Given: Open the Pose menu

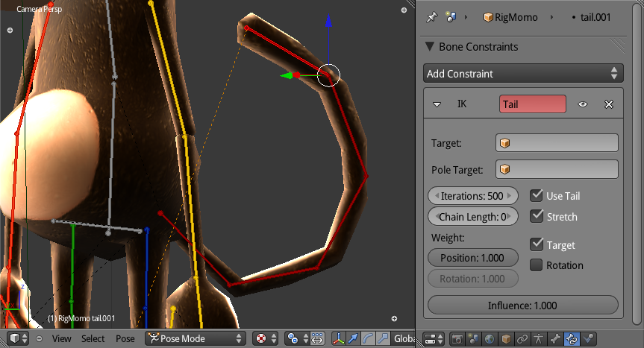Looking at the screenshot, I should (125, 338).
